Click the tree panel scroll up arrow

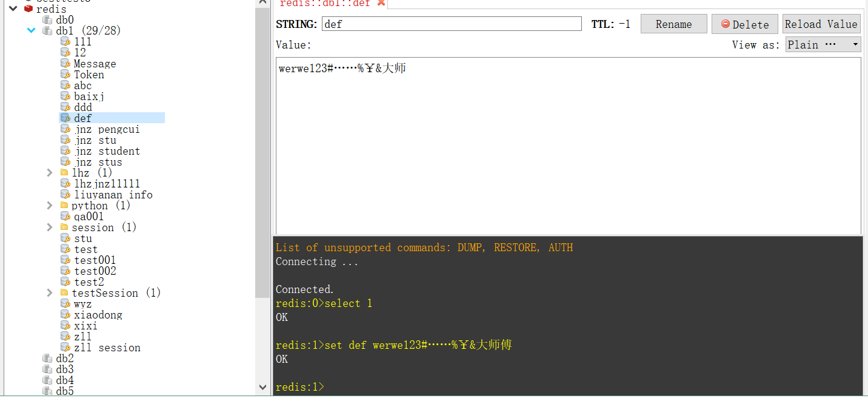[262, 3]
